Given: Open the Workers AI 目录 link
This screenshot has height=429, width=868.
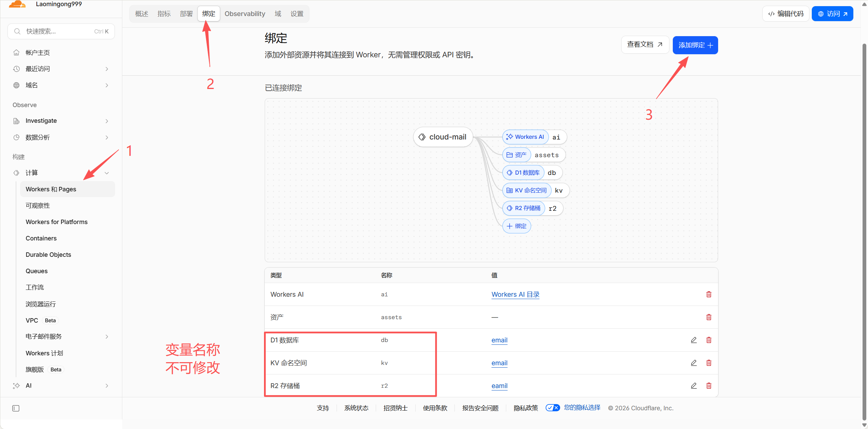Looking at the screenshot, I should [515, 294].
